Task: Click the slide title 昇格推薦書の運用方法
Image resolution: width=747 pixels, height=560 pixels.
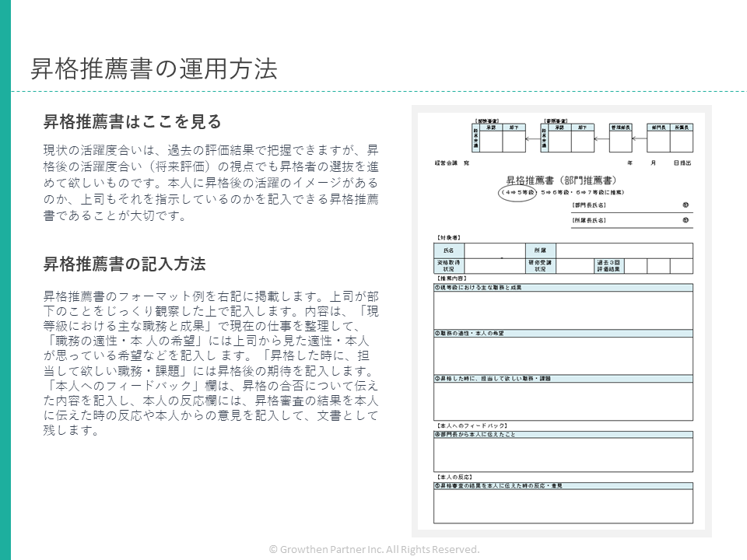Action: 153,69
